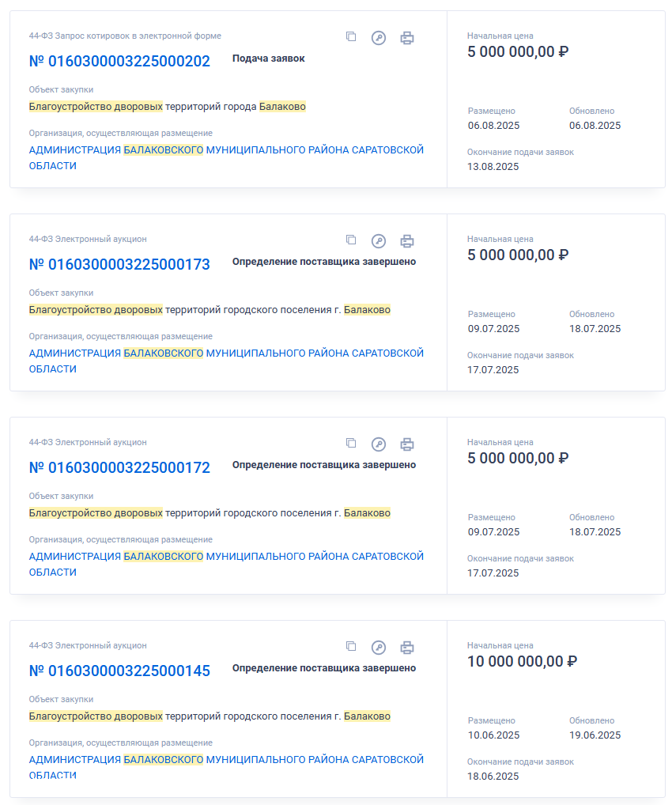The image size is (672, 805).
Task: Click signature key icon for purchase 0160300003225000202
Action: point(379,37)
